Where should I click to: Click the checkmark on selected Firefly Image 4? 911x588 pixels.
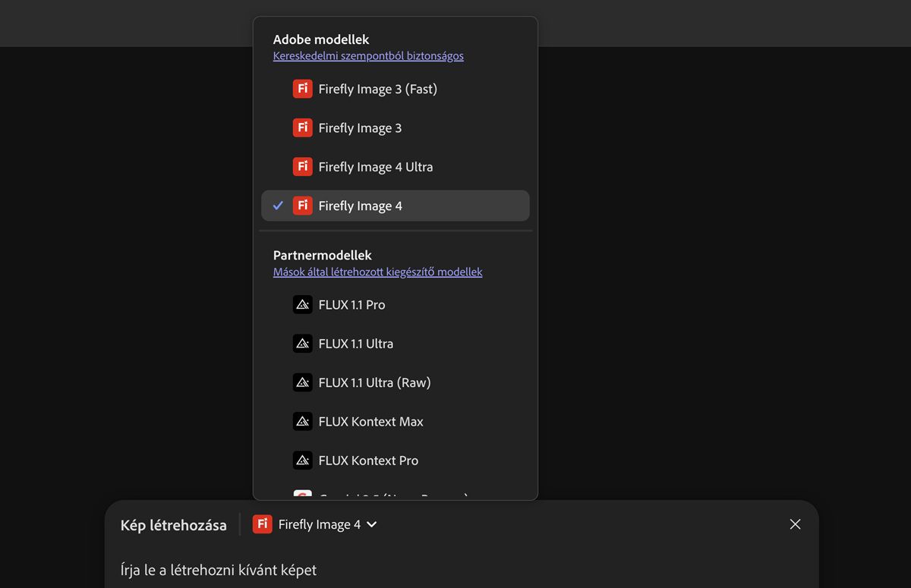[x=278, y=206]
